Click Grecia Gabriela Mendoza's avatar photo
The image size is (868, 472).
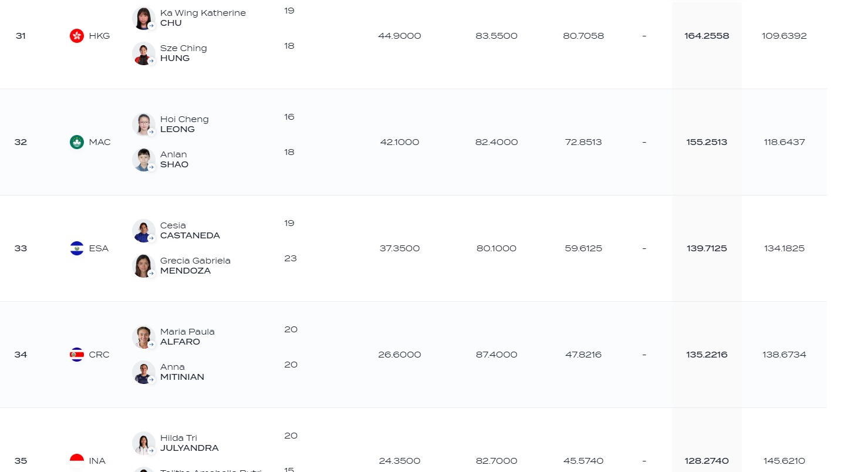pos(143,266)
